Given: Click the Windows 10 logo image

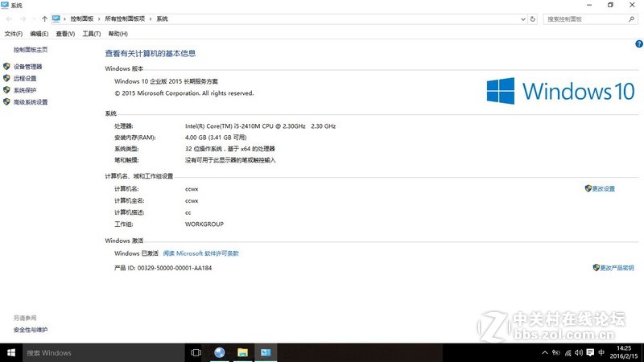Looking at the screenshot, I should (561, 91).
